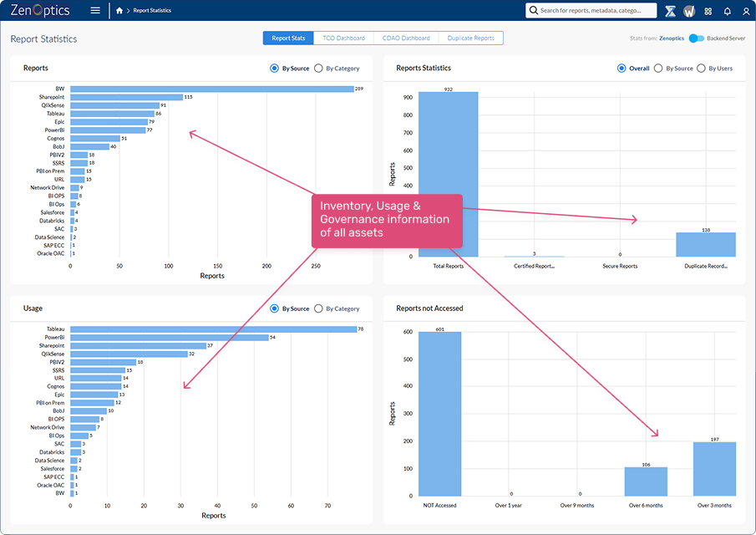756x535 pixels.
Task: Click the hourglass Z icon in header
Action: 670,11
